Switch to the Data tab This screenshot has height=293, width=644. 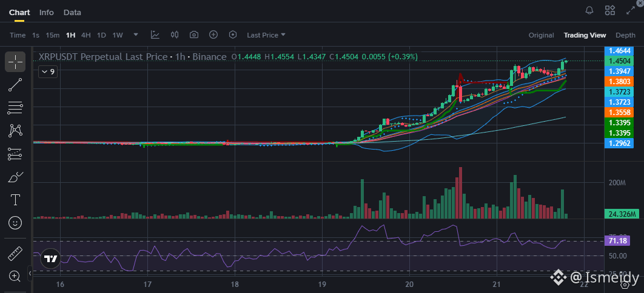(72, 13)
